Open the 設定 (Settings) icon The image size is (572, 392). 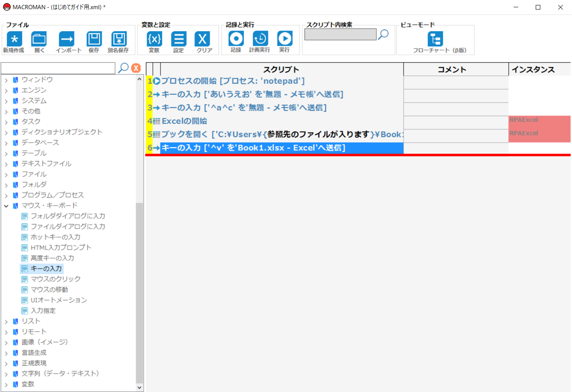179,39
